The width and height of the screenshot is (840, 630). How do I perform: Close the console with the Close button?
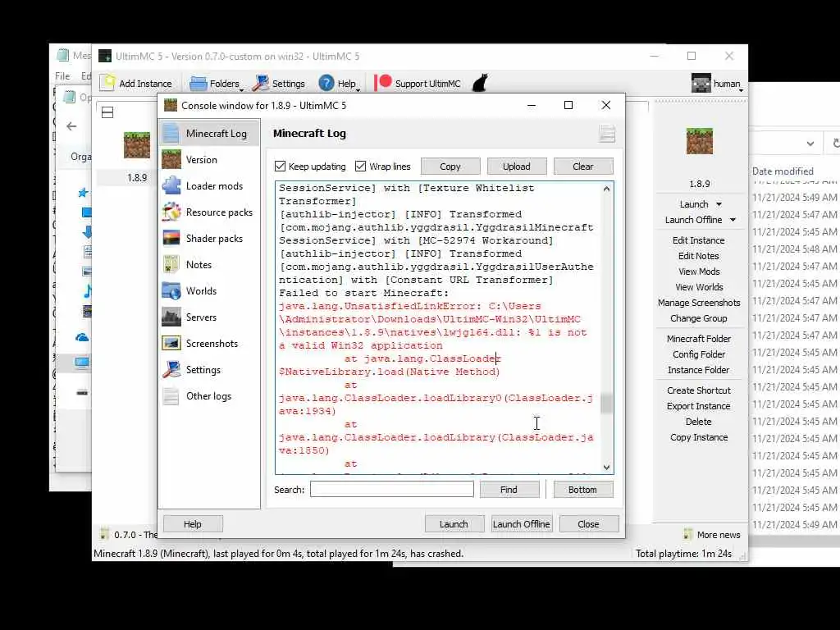tap(588, 524)
